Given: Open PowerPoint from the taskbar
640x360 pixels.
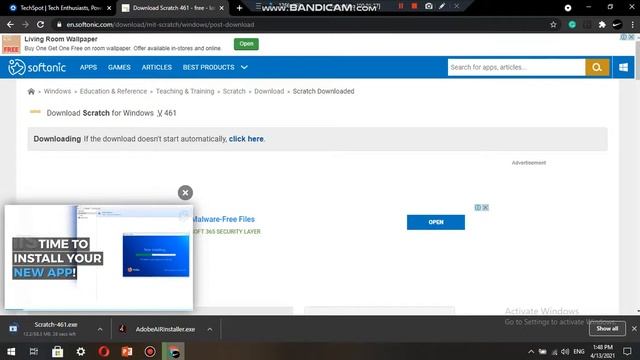Looking at the screenshot, I should coord(127,351).
